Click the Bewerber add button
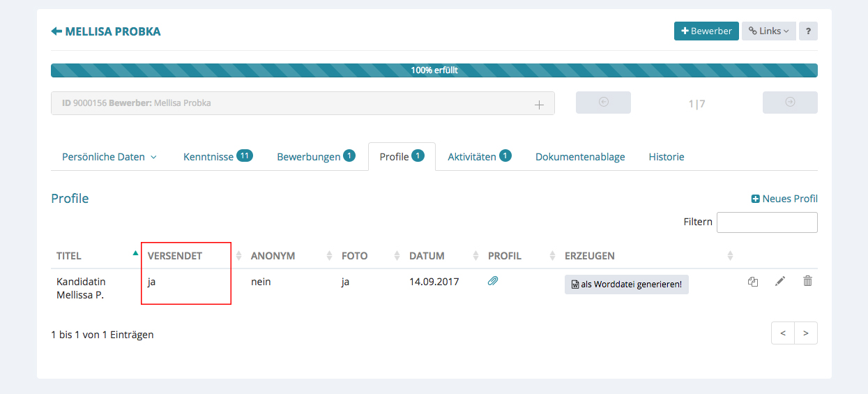This screenshot has height=394, width=868. pos(706,31)
